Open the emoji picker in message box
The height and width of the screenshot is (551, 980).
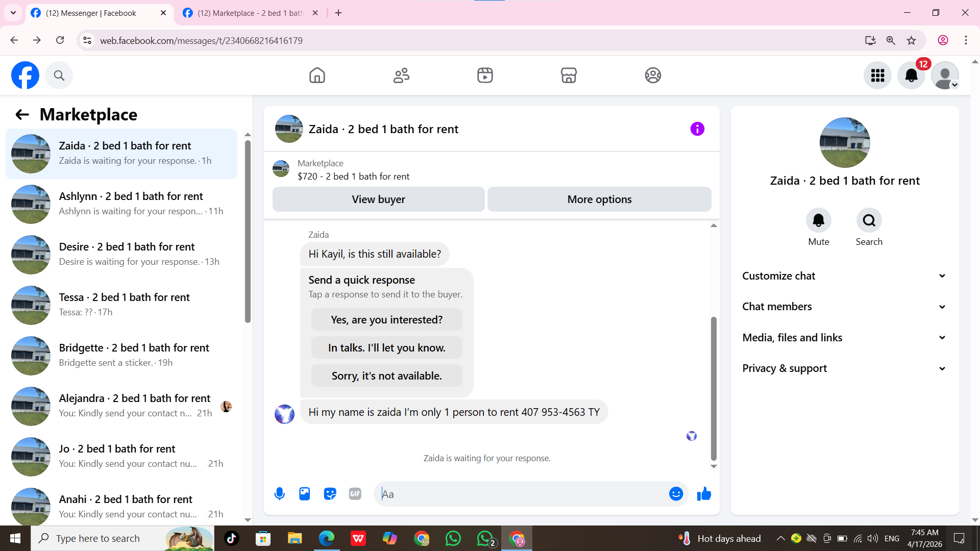(x=676, y=494)
